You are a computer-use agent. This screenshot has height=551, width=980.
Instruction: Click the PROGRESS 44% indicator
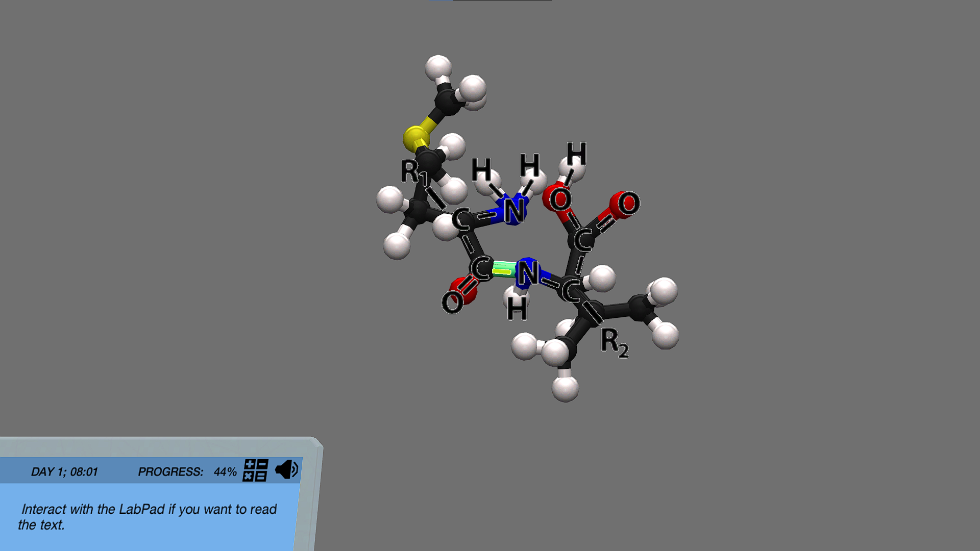(x=187, y=471)
